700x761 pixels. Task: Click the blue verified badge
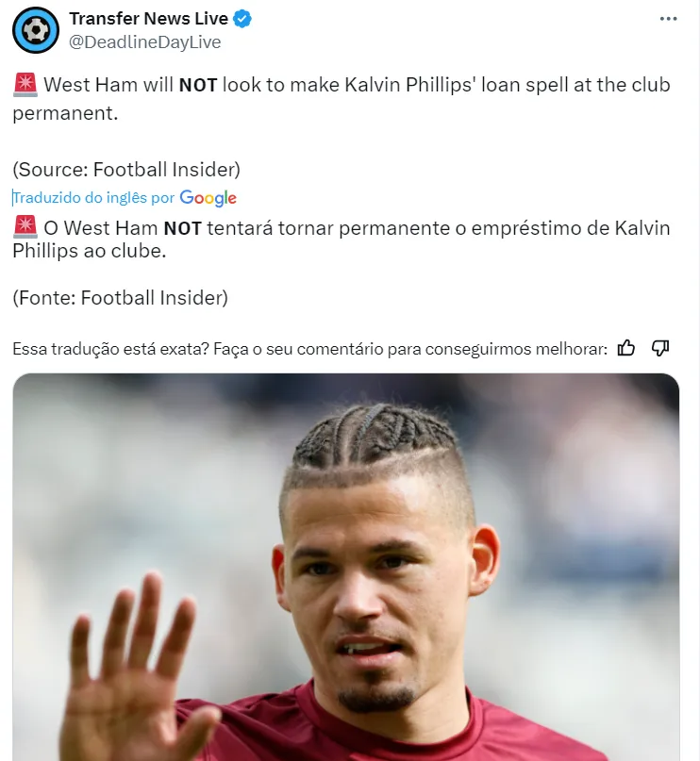point(242,19)
